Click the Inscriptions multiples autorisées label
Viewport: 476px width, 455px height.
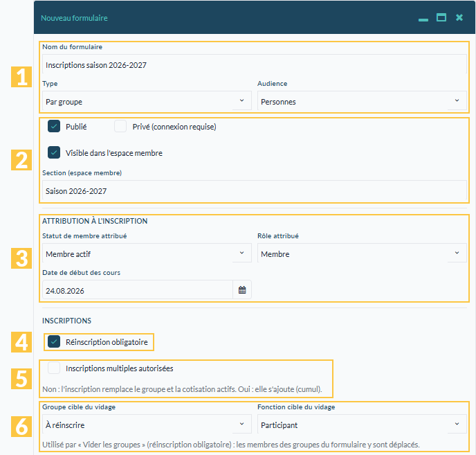[x=120, y=368]
